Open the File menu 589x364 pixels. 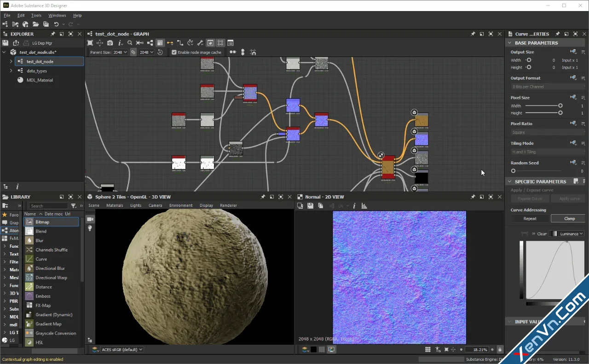(x=7, y=16)
